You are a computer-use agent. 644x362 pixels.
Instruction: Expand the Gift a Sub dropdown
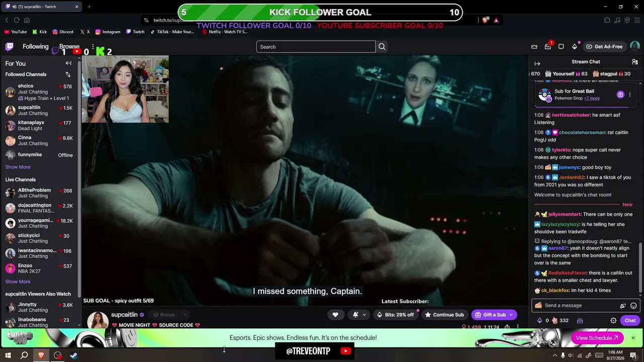(x=511, y=315)
